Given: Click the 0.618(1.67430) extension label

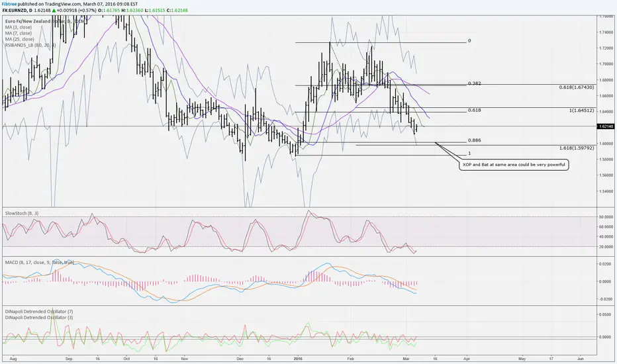Looking at the screenshot, I should click(x=577, y=87).
